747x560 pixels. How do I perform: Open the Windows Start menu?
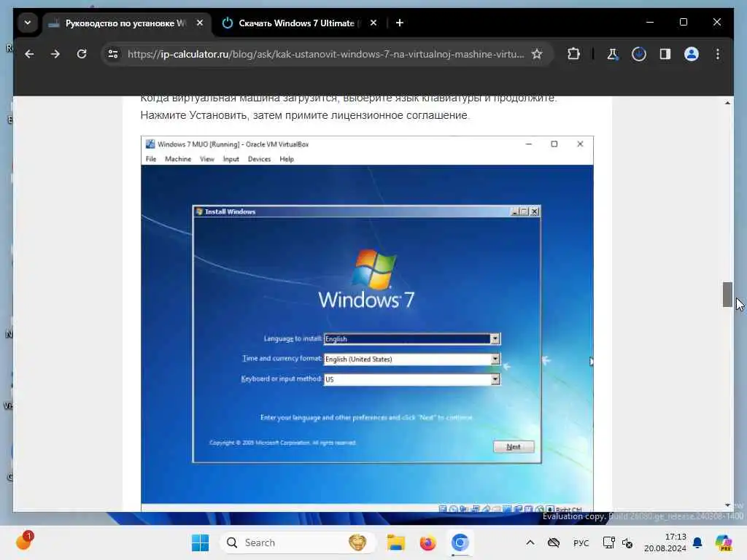pos(200,542)
